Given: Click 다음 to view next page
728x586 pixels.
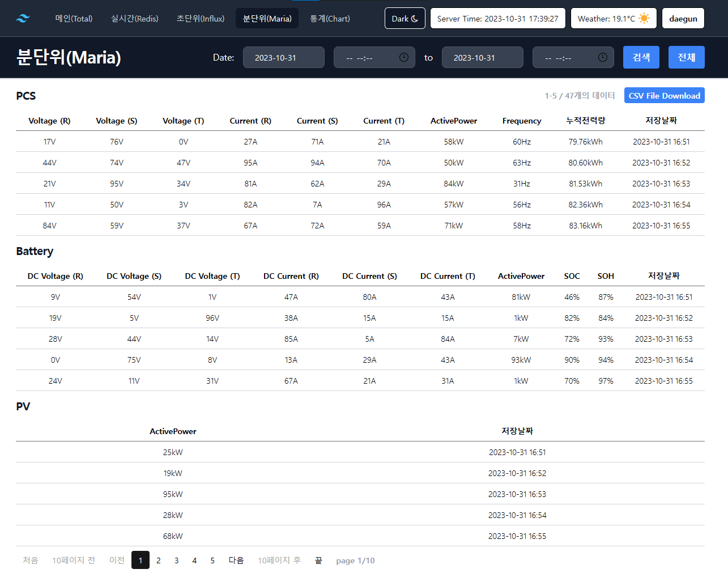Looking at the screenshot, I should click(x=236, y=560).
